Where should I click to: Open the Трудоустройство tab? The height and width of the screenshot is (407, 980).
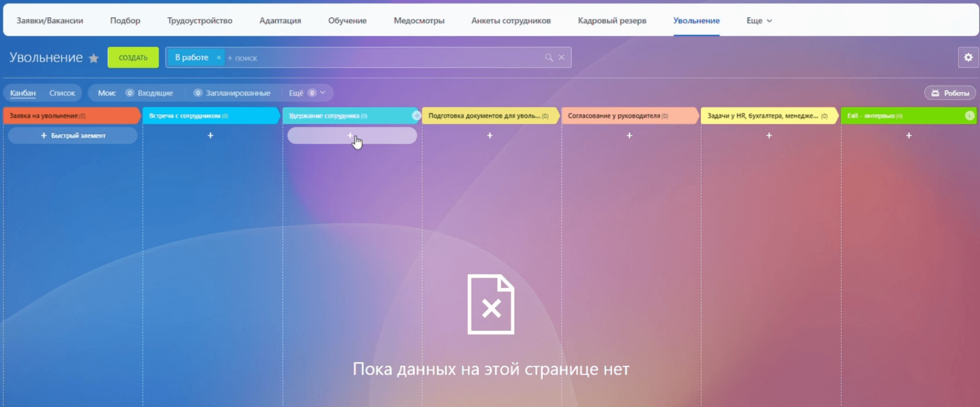[x=200, y=20]
